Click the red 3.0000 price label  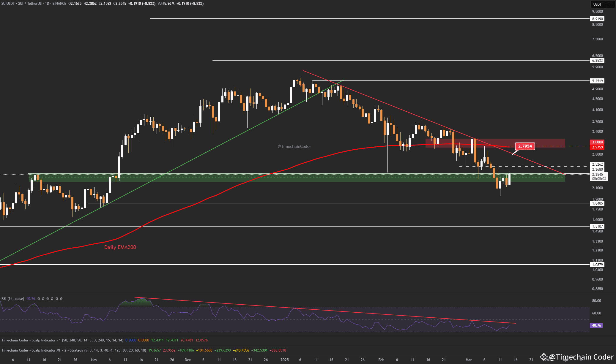pyautogui.click(x=597, y=142)
